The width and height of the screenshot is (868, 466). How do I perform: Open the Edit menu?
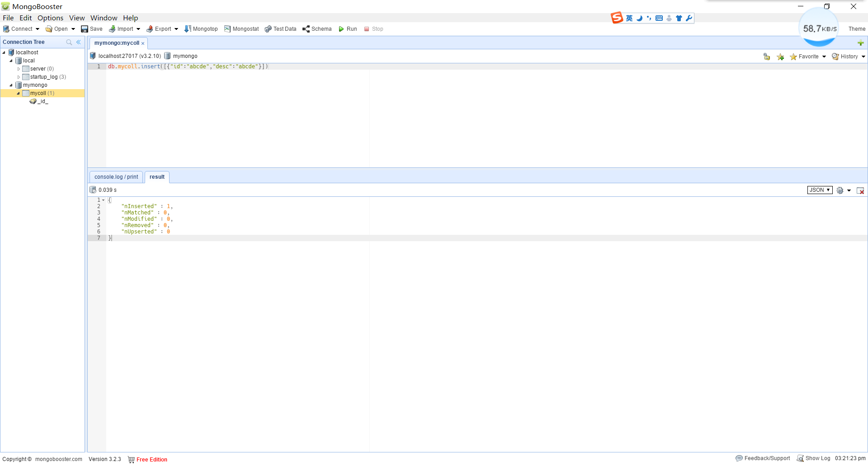[26, 18]
